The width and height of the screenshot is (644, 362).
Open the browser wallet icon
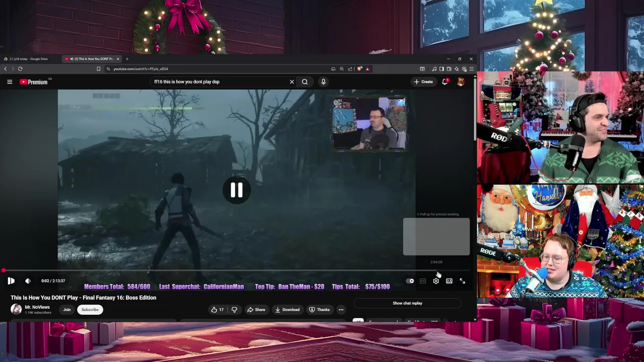coord(449,69)
